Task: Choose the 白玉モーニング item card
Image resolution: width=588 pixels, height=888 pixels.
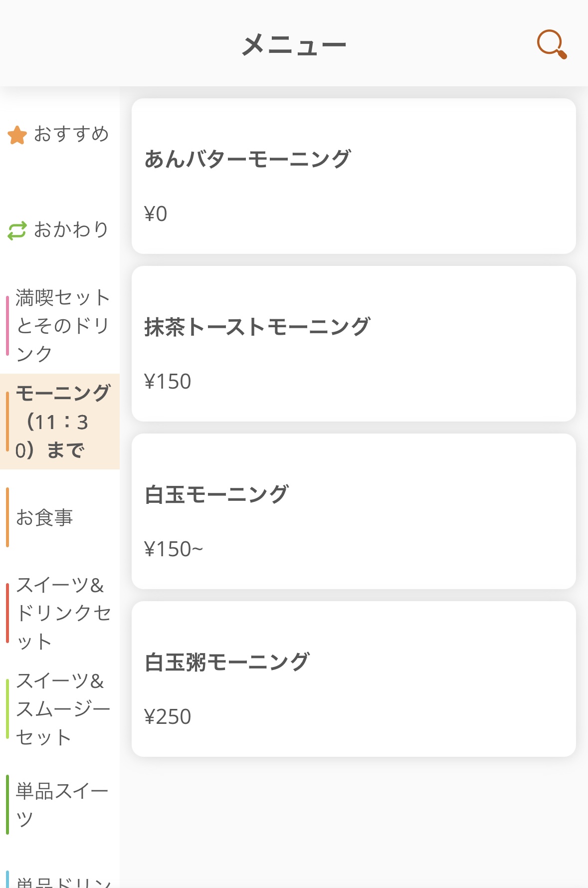Action: (354, 511)
